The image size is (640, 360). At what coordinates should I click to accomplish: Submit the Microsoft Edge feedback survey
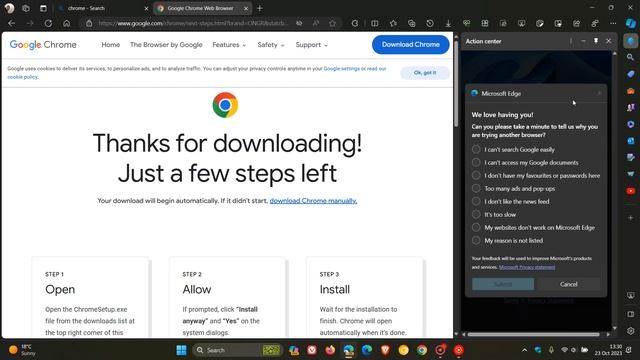point(503,284)
